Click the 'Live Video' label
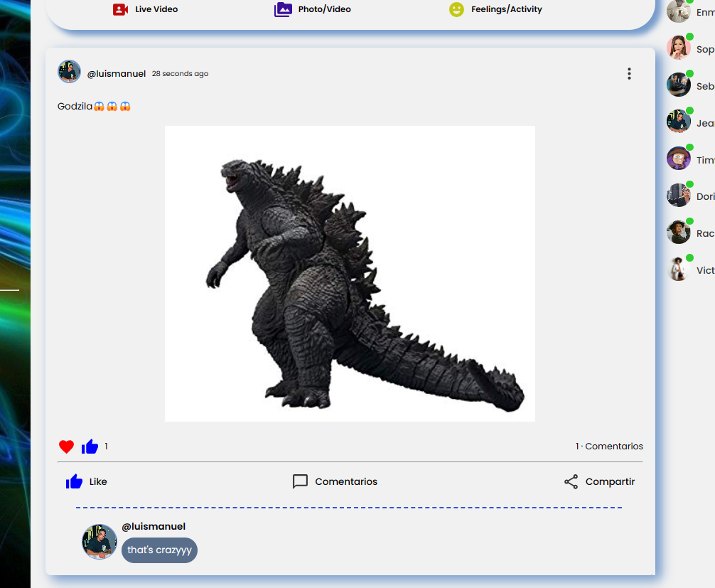This screenshot has width=715, height=588. pos(156,9)
